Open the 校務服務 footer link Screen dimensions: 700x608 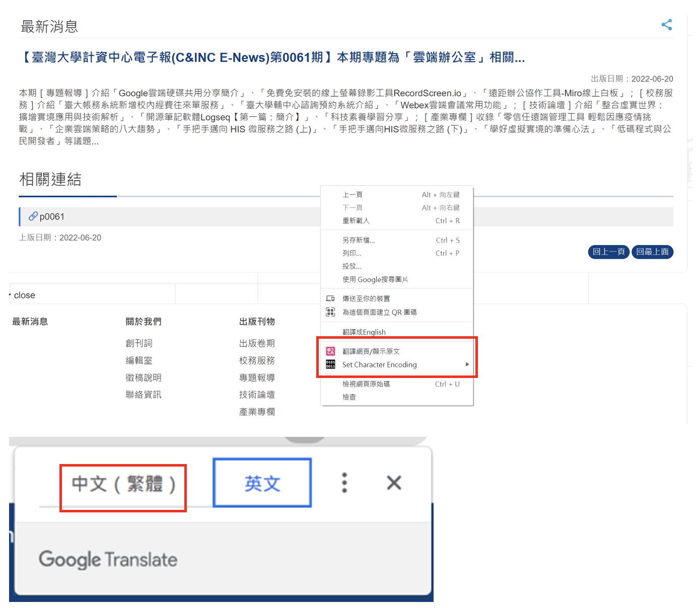coord(257,360)
